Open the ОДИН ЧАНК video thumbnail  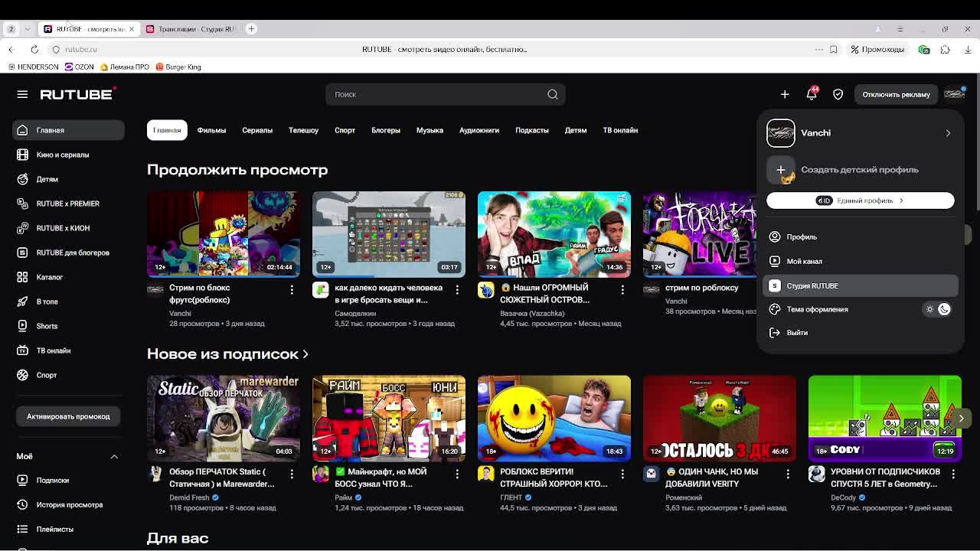720,418
